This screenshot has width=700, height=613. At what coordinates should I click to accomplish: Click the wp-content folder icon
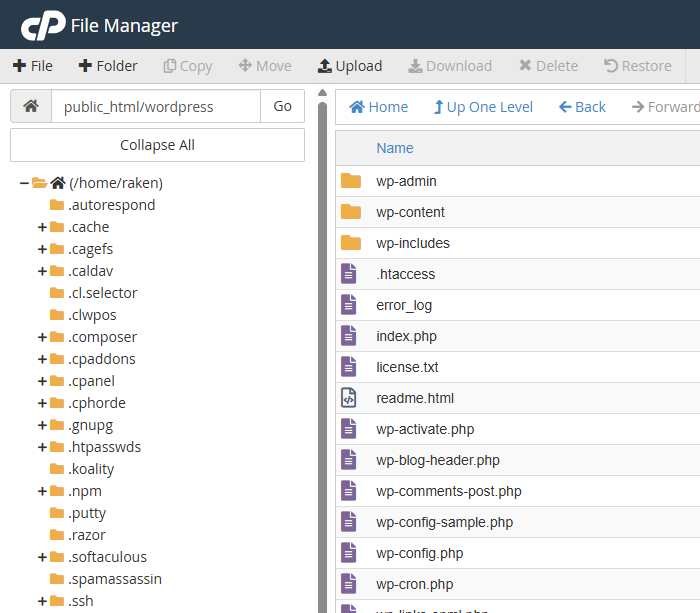pos(351,212)
